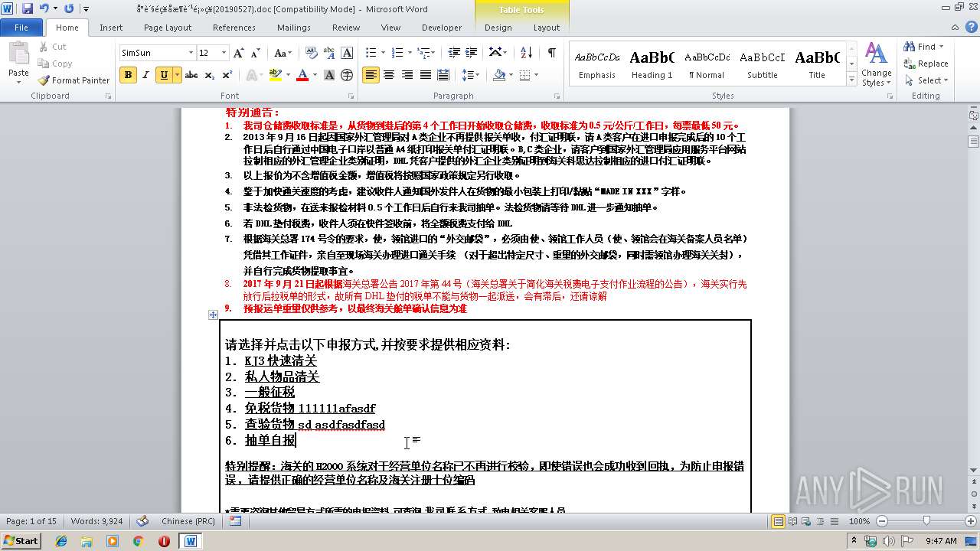
Task: Open the Font dialog launcher
Action: click(351, 96)
